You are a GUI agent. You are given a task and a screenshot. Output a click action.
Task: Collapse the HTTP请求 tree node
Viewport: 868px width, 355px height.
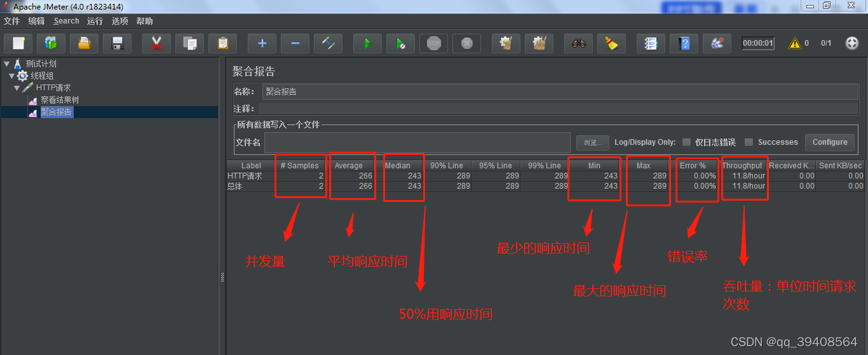[x=17, y=88]
